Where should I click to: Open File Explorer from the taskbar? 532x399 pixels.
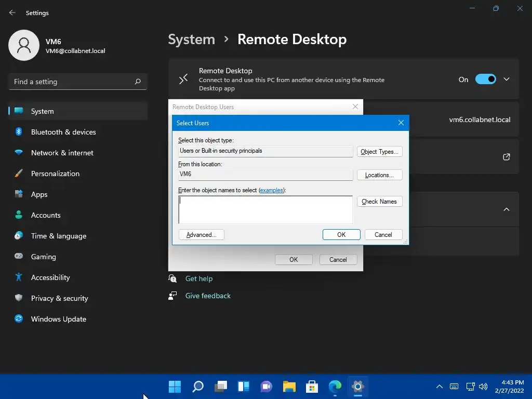pyautogui.click(x=289, y=387)
